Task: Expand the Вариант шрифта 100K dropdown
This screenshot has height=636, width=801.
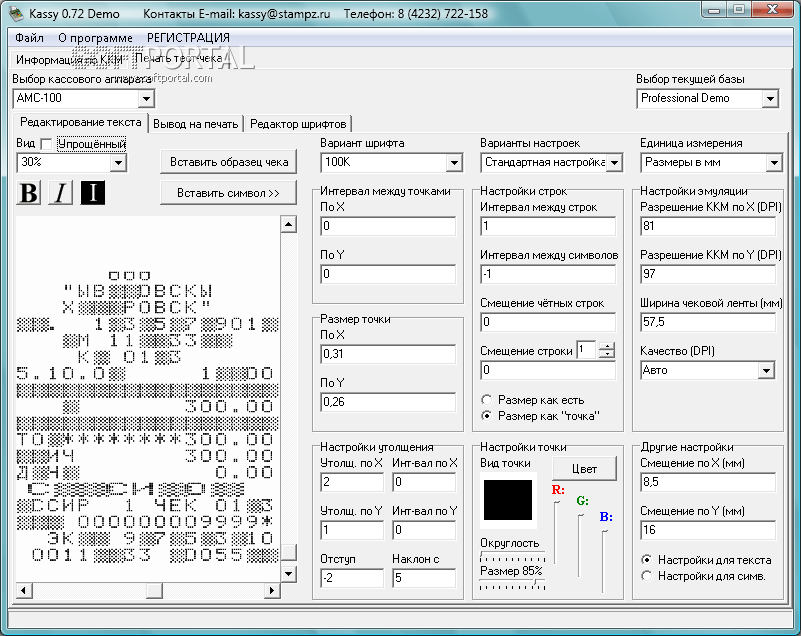Action: pyautogui.click(x=454, y=163)
